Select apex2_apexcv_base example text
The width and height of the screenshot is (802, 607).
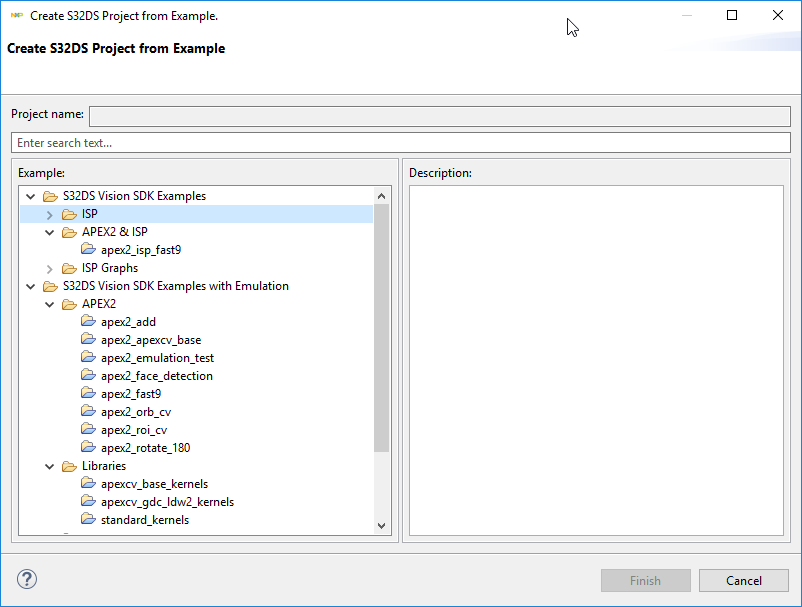click(151, 340)
